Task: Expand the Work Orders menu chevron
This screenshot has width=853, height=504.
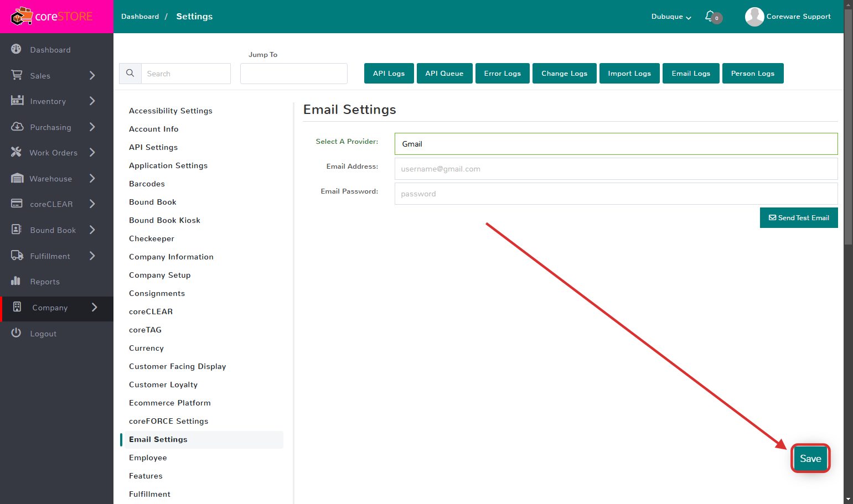Action: (92, 152)
